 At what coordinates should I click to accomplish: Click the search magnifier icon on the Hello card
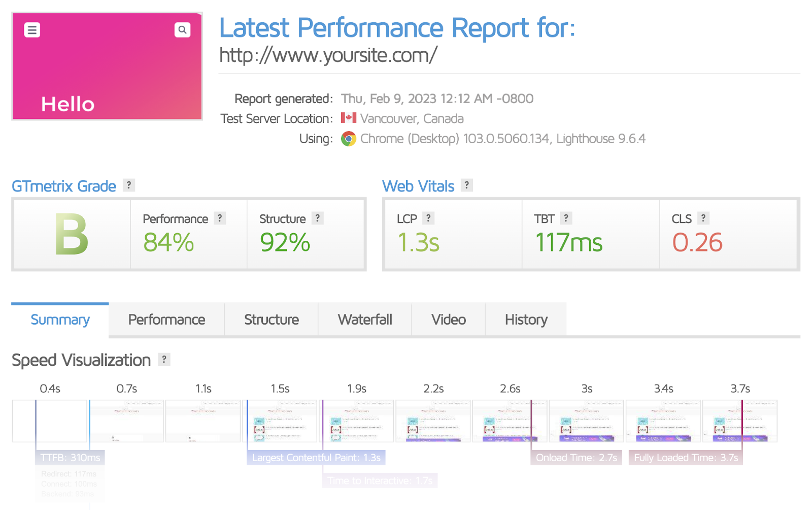tap(182, 30)
